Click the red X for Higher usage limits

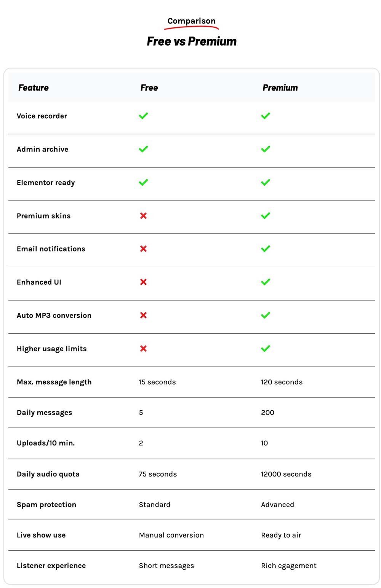143,349
